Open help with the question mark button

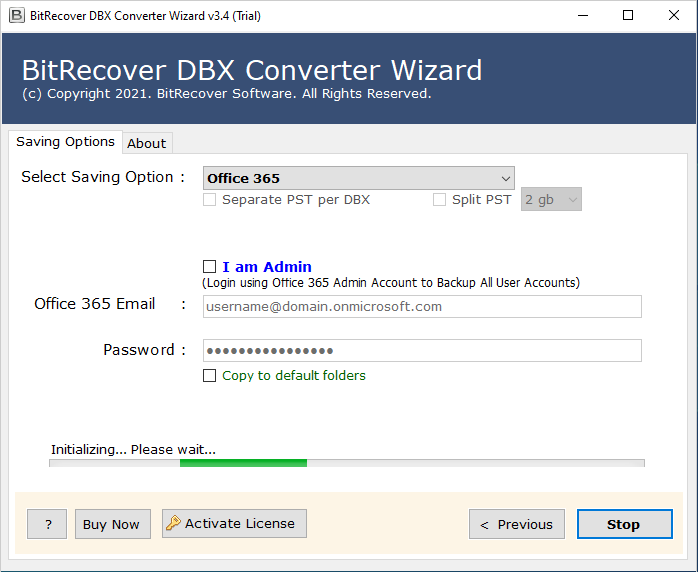(47, 524)
